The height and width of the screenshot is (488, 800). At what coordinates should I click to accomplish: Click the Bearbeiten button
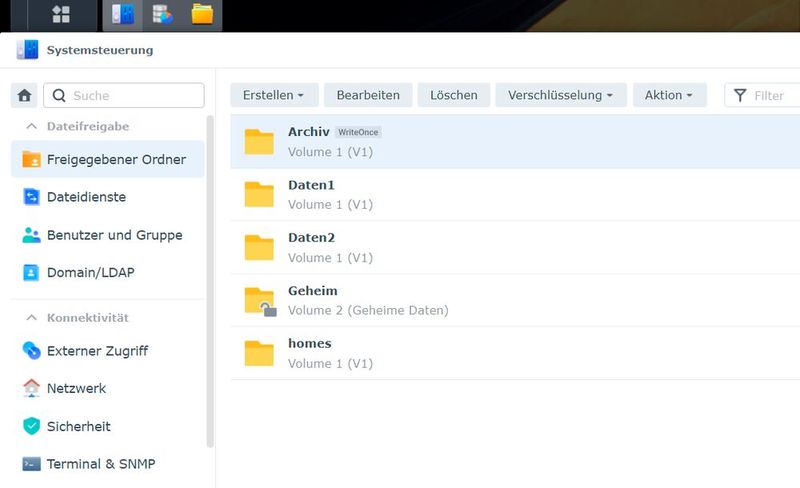(x=368, y=95)
